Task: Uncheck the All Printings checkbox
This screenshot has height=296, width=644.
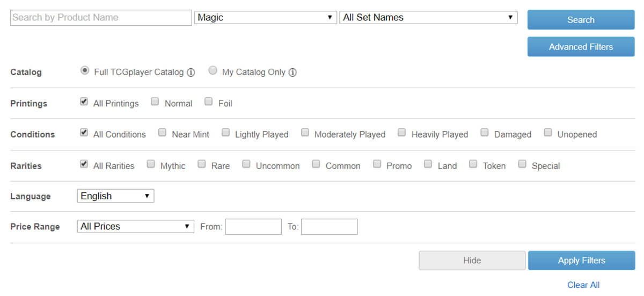Action: point(84,102)
